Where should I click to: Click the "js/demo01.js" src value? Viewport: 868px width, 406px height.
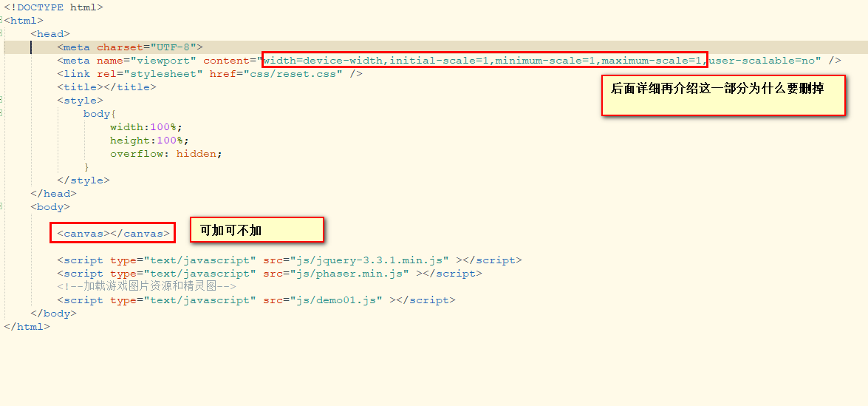pos(336,300)
